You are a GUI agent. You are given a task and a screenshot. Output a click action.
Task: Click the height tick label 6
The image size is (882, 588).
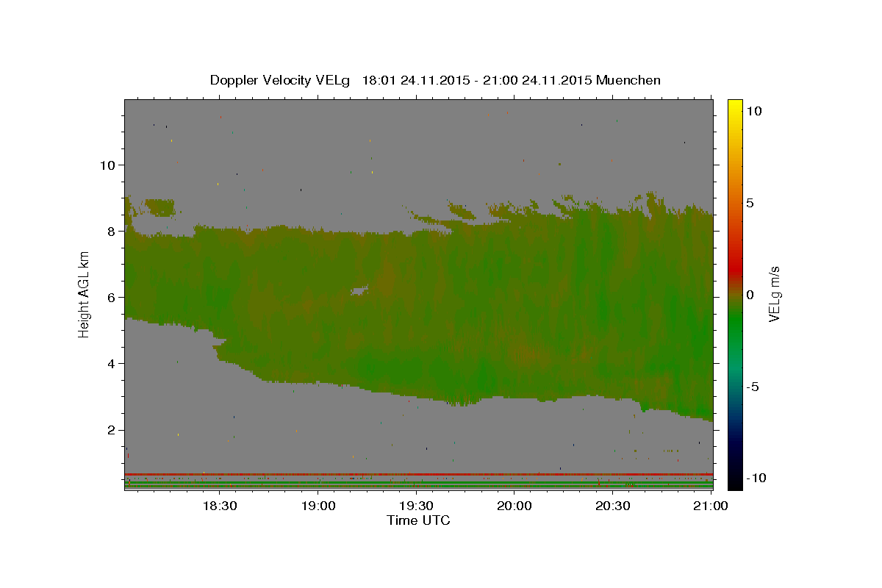coord(112,297)
